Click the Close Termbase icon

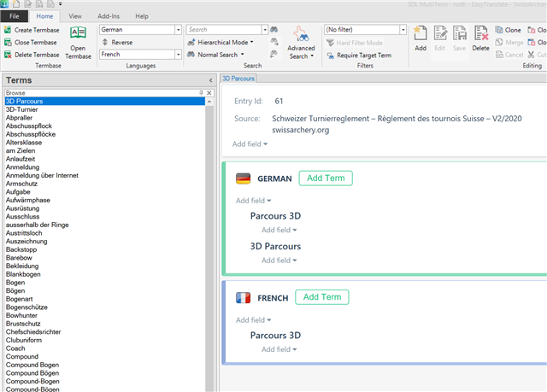[8, 43]
